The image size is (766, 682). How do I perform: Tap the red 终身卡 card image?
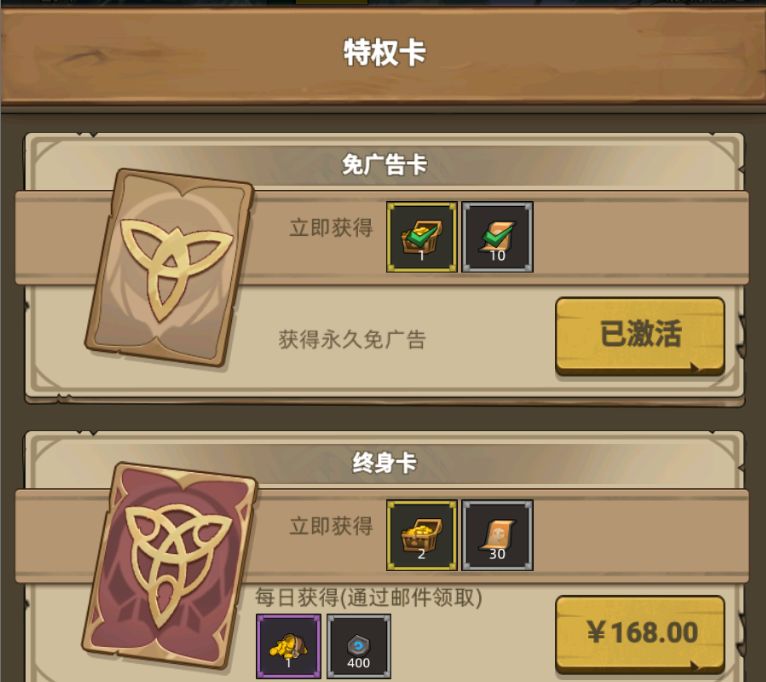pyautogui.click(x=170, y=565)
